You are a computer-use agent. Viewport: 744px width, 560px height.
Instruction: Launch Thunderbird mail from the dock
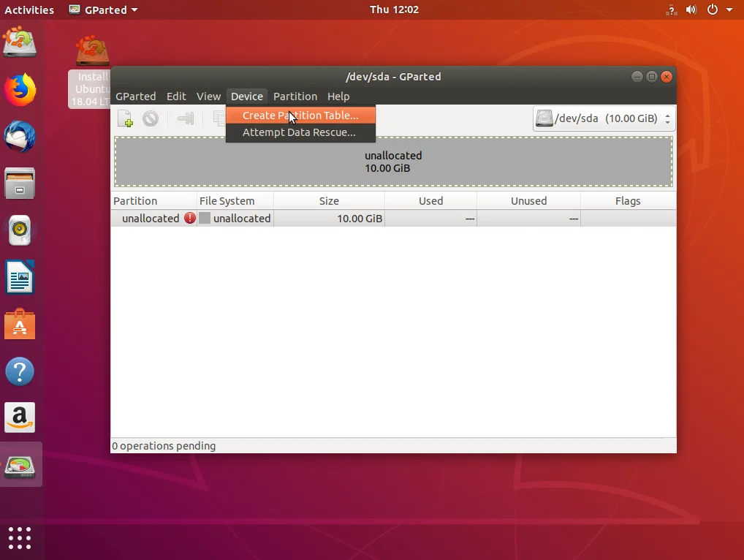[x=20, y=137]
